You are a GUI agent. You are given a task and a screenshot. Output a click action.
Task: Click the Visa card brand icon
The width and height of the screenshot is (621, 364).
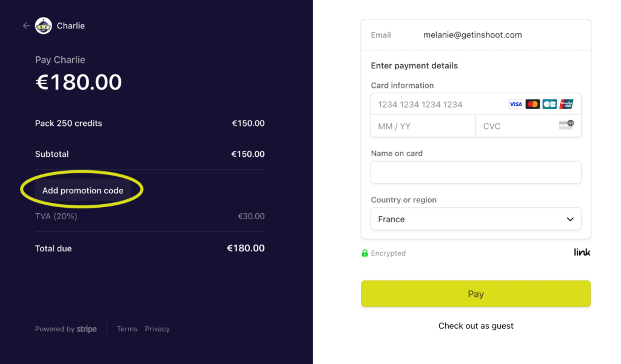coord(515,104)
